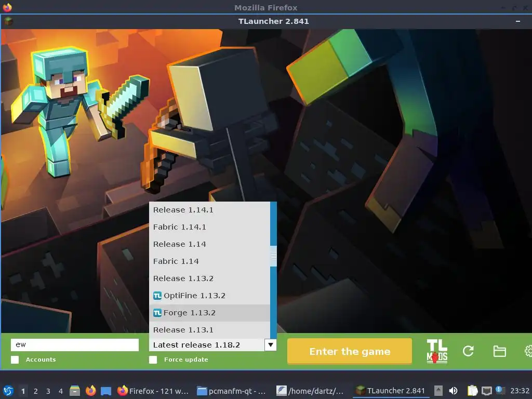Click TLauncher 2.841 taskbar button

point(390,391)
